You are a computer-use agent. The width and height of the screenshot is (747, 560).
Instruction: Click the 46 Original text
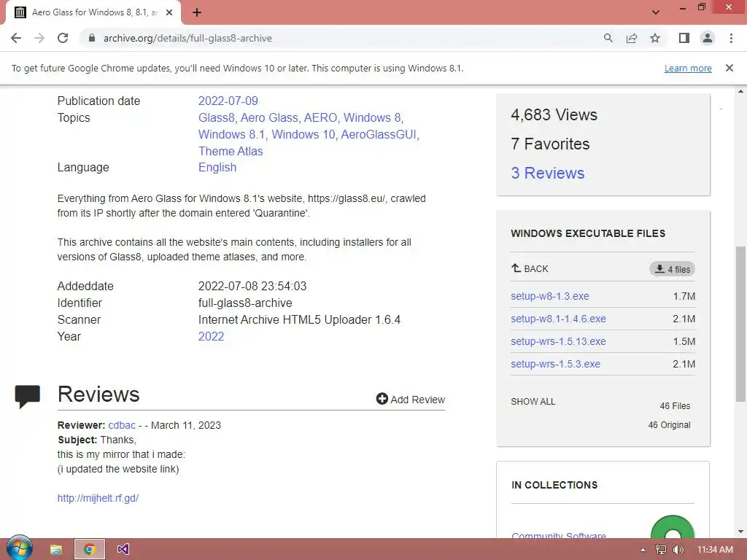(669, 425)
